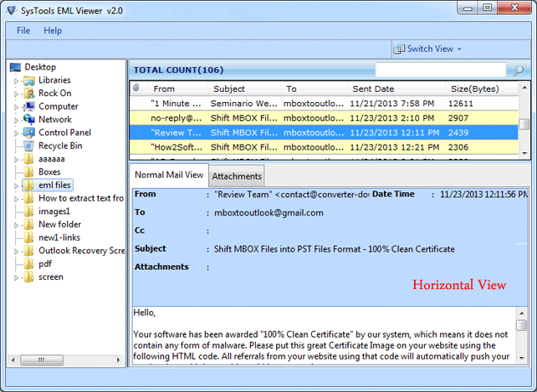Sort emails by Sent Date column
The height and width of the screenshot is (392, 537).
pyautogui.click(x=396, y=89)
